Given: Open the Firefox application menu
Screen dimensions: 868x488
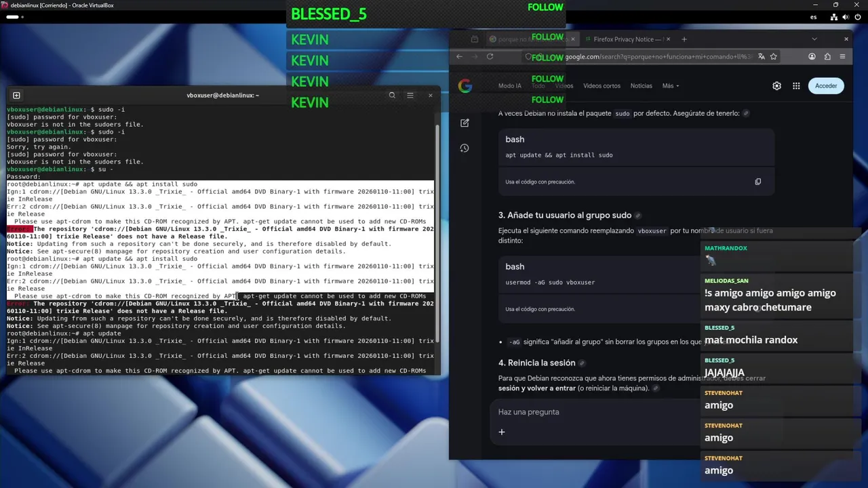Looking at the screenshot, I should (x=842, y=56).
